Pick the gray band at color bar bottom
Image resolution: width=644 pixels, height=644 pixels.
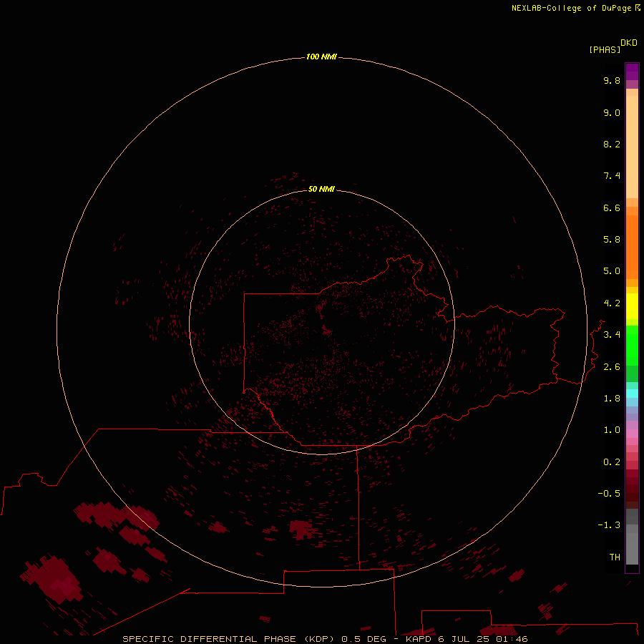pos(632,545)
